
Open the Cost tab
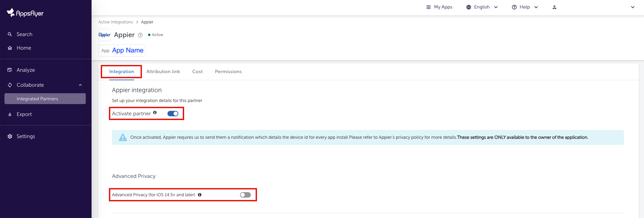[197, 71]
